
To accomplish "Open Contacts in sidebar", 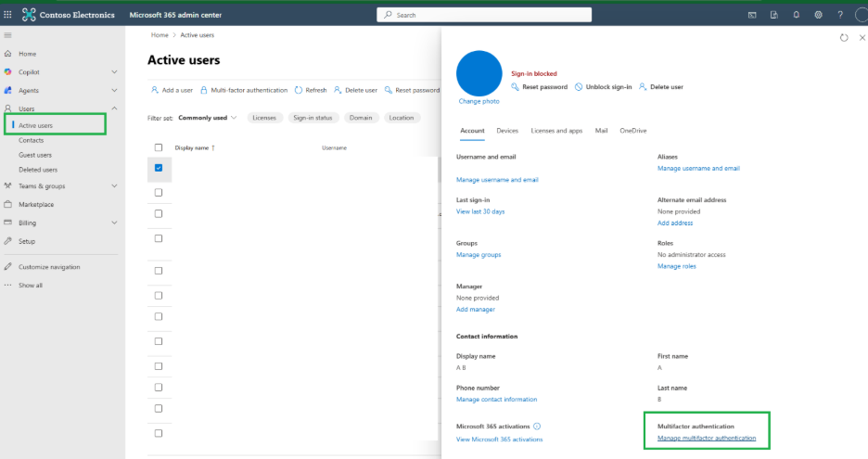I will (31, 140).
